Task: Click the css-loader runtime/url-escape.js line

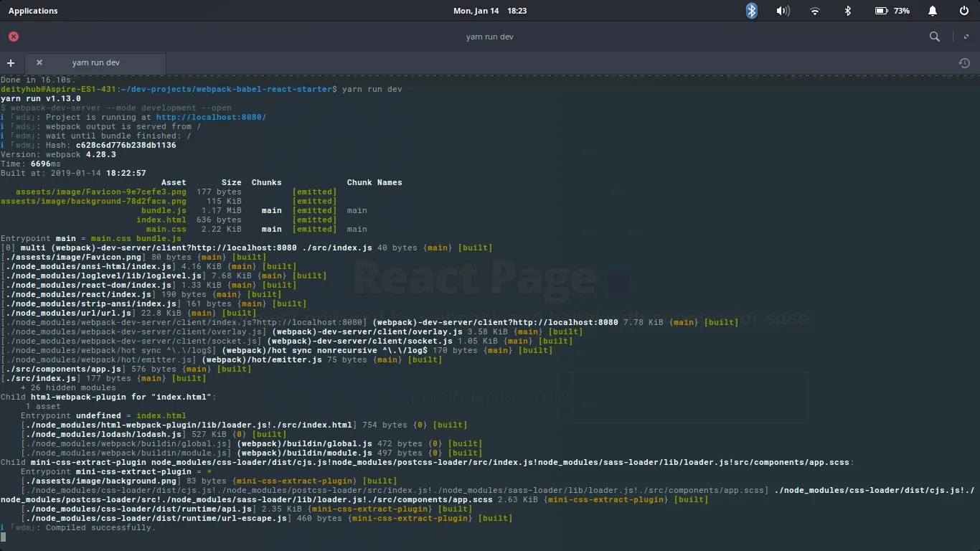Action: (266, 518)
